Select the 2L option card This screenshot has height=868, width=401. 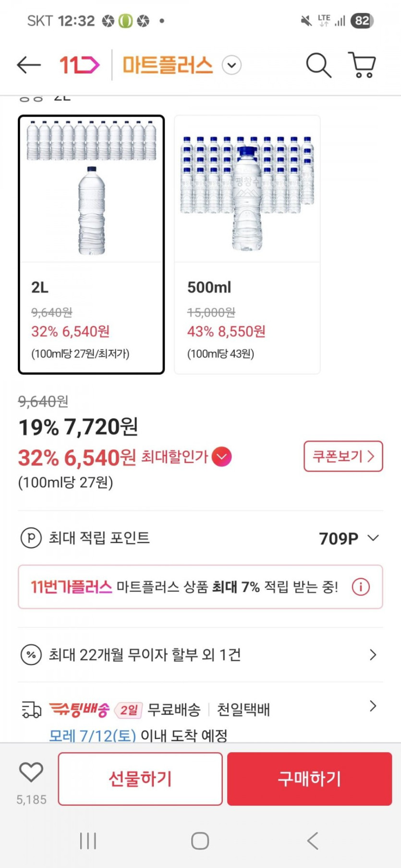(91, 245)
